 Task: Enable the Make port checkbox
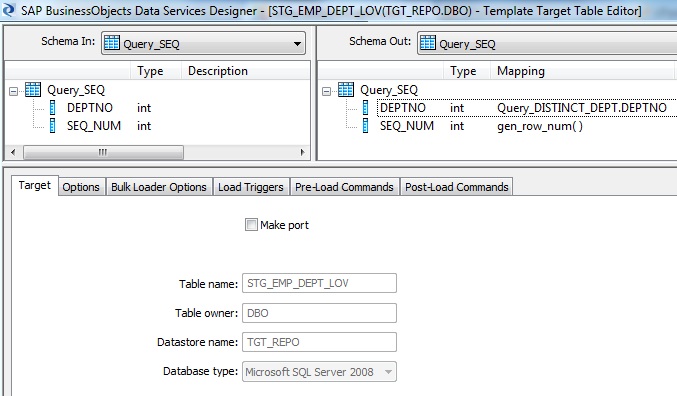point(251,225)
